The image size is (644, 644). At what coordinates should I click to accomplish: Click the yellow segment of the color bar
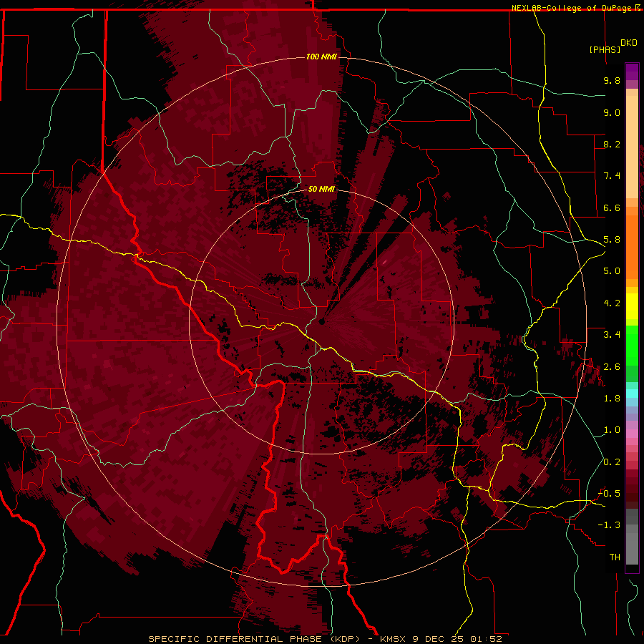click(632, 306)
